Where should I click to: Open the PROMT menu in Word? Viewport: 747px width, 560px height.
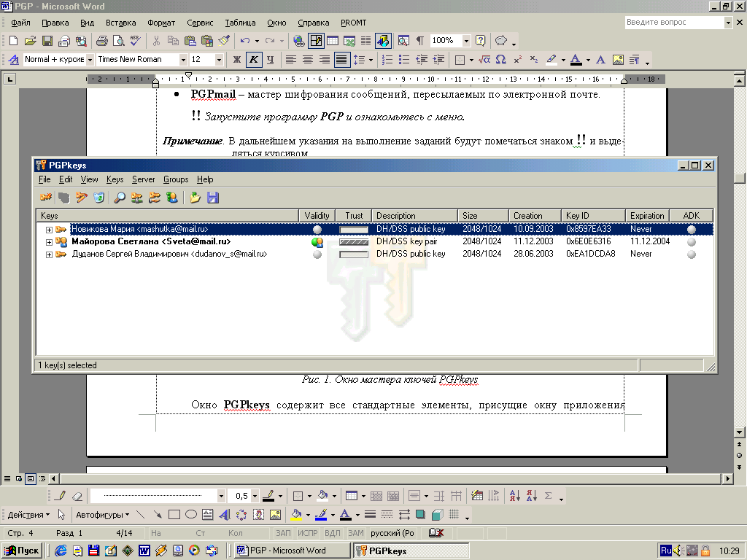pyautogui.click(x=354, y=23)
